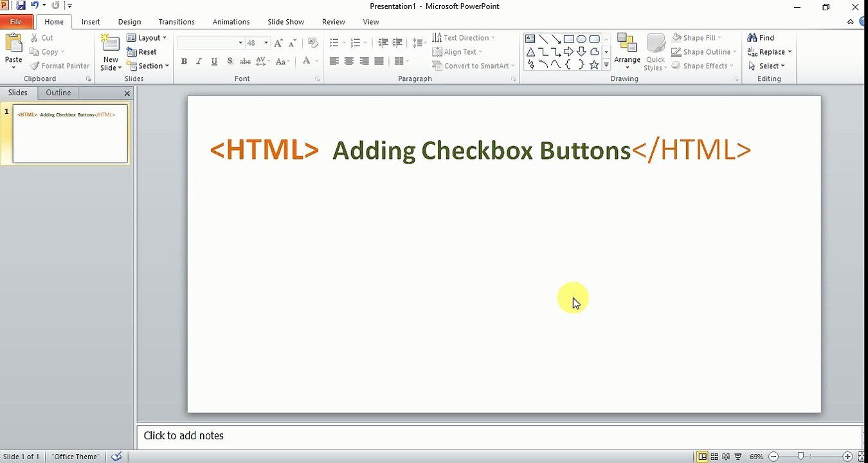868x463 pixels.
Task: Switch to the Design tab
Action: click(x=129, y=22)
